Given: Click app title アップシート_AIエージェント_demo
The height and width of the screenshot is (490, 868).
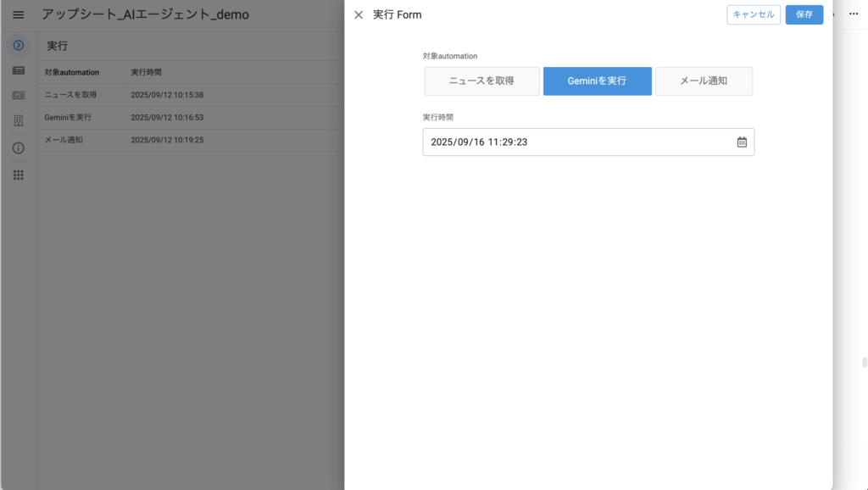Looking at the screenshot, I should tap(146, 14).
